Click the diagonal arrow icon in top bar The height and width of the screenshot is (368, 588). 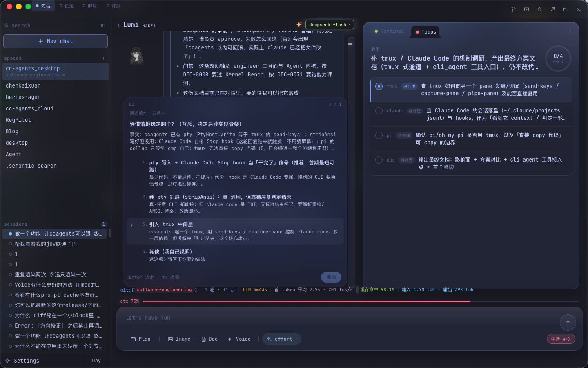[552, 9]
